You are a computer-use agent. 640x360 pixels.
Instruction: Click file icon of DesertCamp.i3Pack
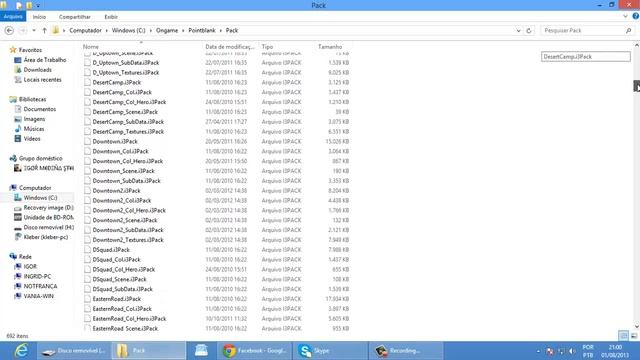pyautogui.click(x=87, y=82)
